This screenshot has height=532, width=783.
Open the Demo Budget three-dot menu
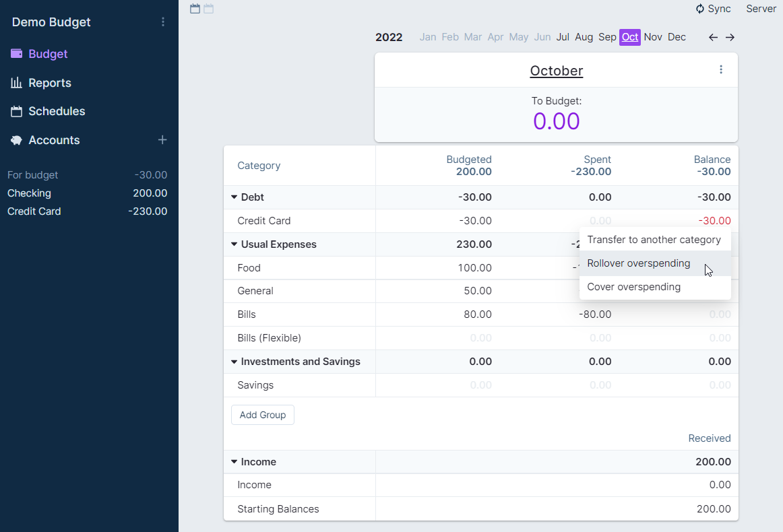click(x=162, y=22)
